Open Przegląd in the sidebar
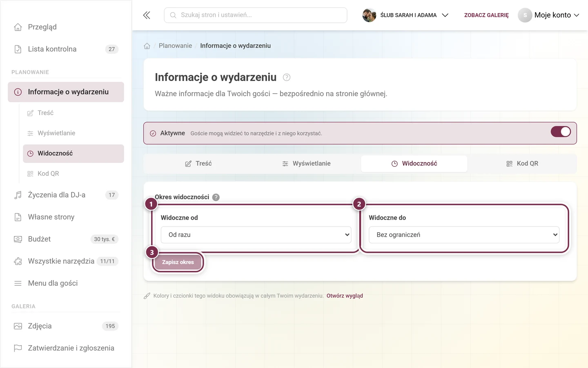The image size is (588, 368). (66, 27)
